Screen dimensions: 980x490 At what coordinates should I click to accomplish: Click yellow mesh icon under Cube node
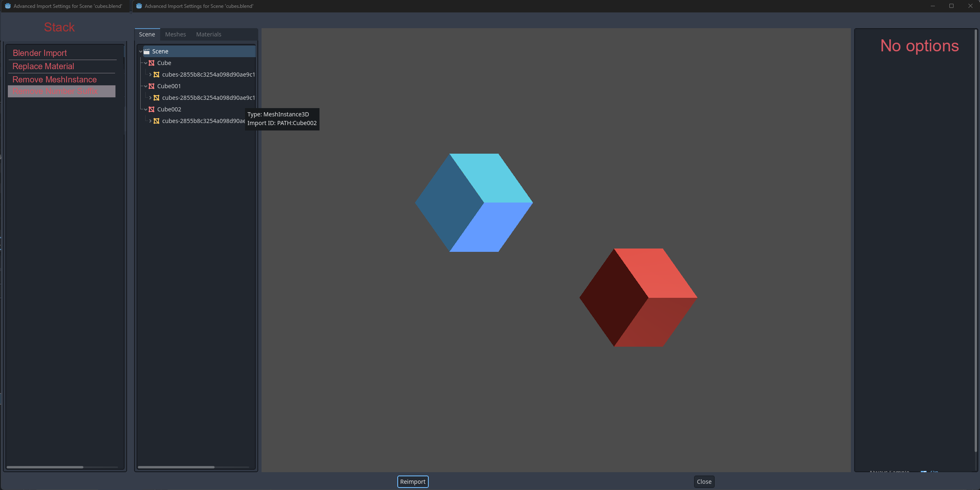[x=156, y=75]
